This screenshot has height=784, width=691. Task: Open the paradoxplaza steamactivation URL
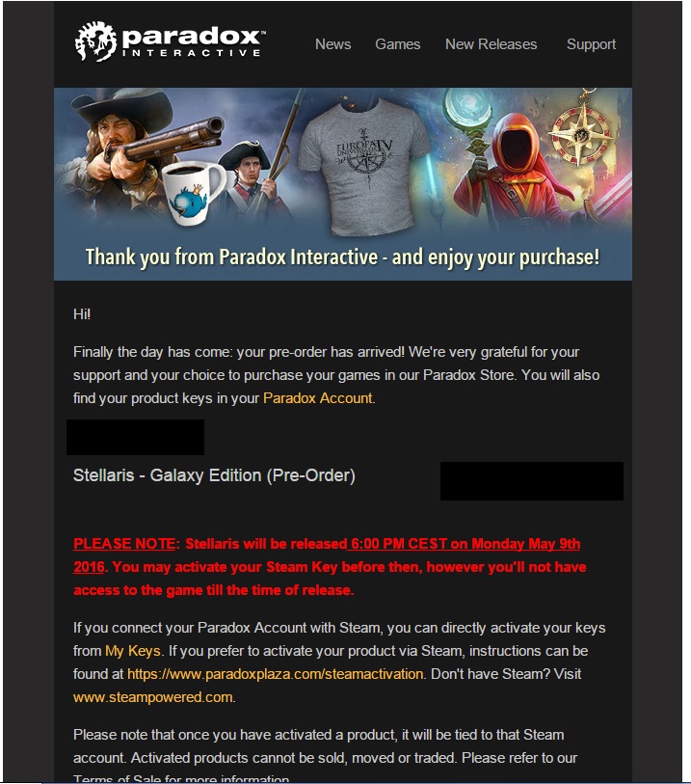[x=276, y=674]
